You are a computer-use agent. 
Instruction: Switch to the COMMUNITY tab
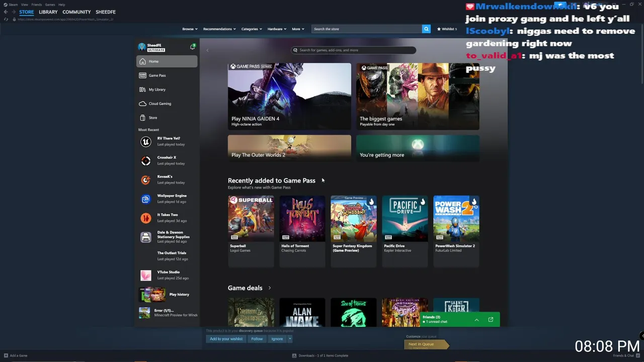click(76, 12)
